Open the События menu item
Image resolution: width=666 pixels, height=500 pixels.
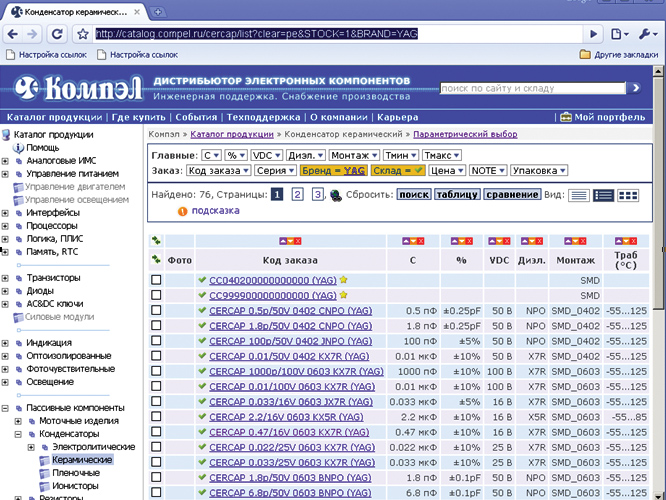(x=196, y=117)
